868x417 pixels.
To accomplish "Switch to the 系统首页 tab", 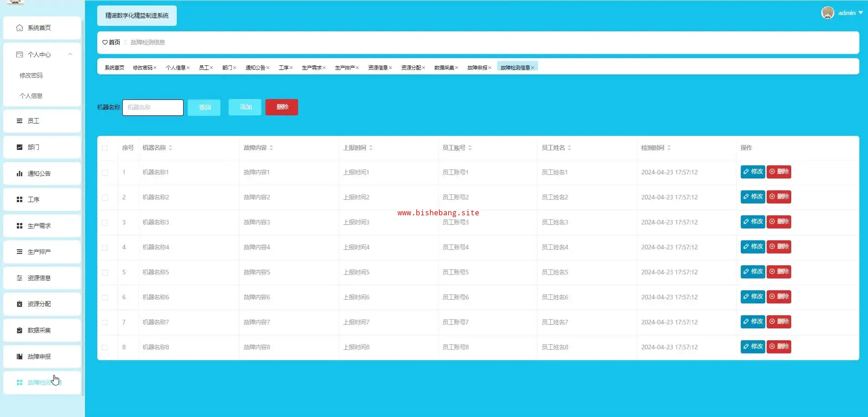I will pos(115,68).
